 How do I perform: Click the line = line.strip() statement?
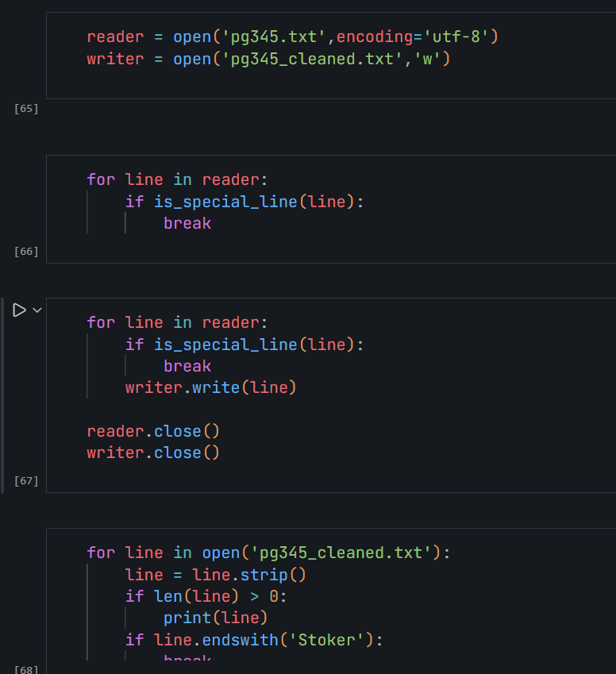point(215,575)
